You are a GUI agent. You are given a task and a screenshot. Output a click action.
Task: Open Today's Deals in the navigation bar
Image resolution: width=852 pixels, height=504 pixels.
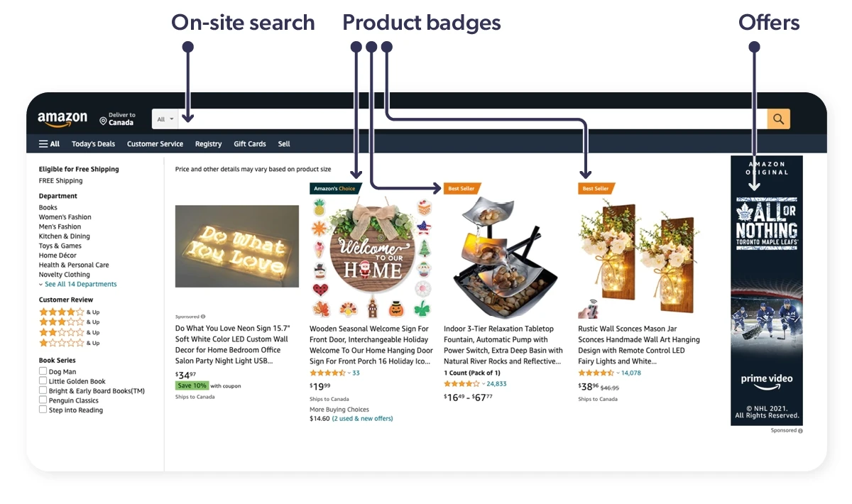(x=93, y=144)
